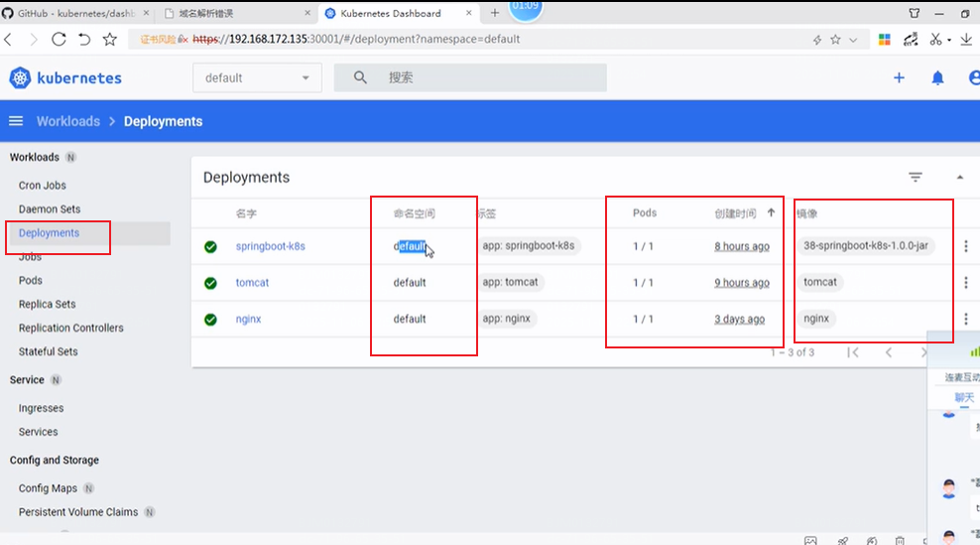Image resolution: width=980 pixels, height=545 pixels.
Task: Click the browser forward arrow
Action: click(x=33, y=40)
